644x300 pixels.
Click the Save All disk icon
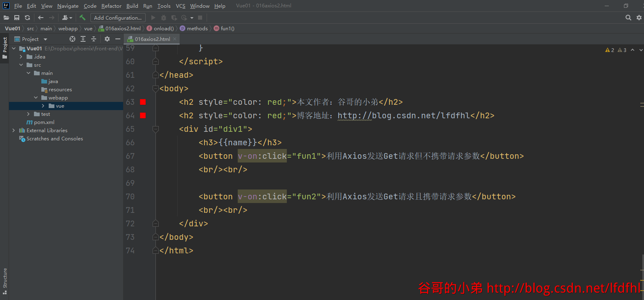17,18
